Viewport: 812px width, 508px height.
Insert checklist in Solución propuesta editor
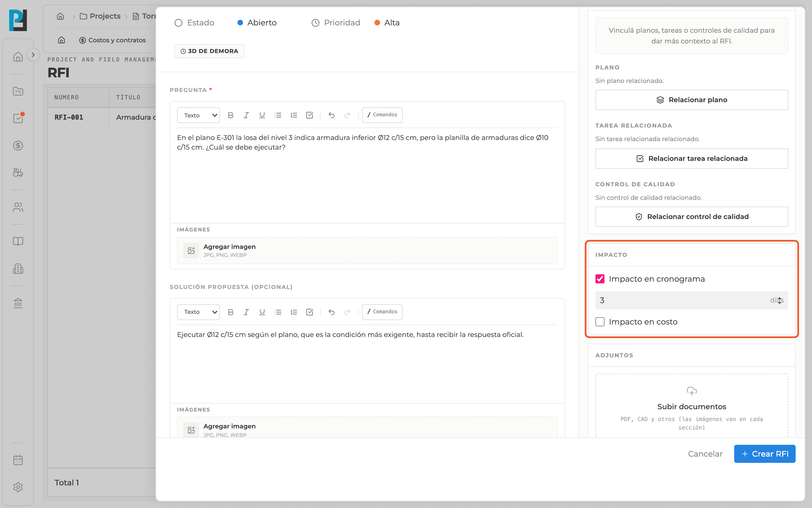(309, 312)
